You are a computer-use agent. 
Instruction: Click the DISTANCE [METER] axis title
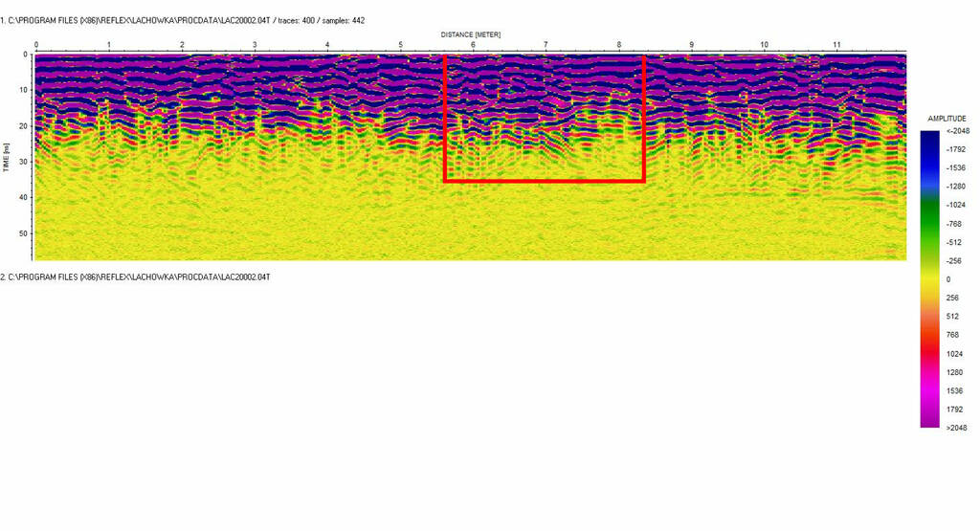coord(470,34)
